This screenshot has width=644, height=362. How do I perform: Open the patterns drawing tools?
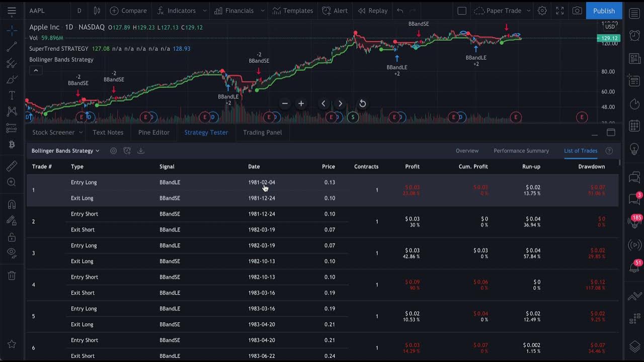(12, 112)
